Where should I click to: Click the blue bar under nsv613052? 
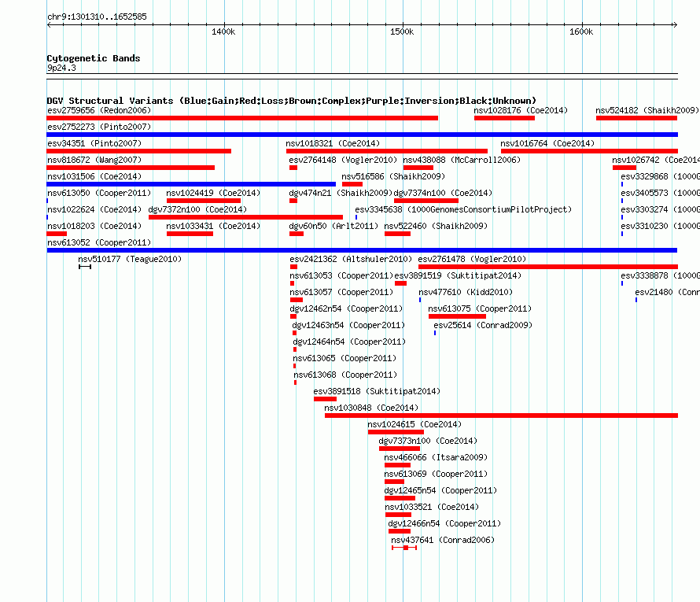pos(362,250)
